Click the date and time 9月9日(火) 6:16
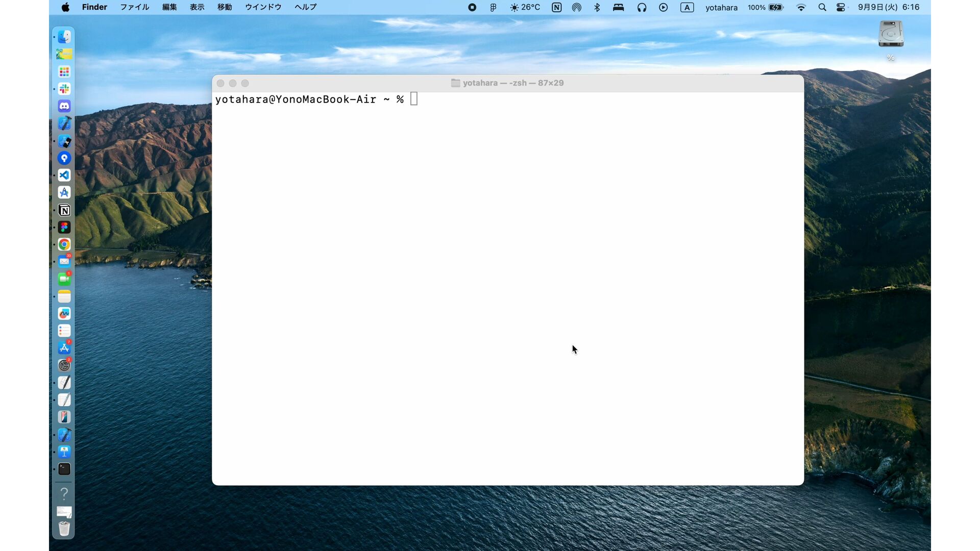Image resolution: width=980 pixels, height=551 pixels. pos(889,7)
